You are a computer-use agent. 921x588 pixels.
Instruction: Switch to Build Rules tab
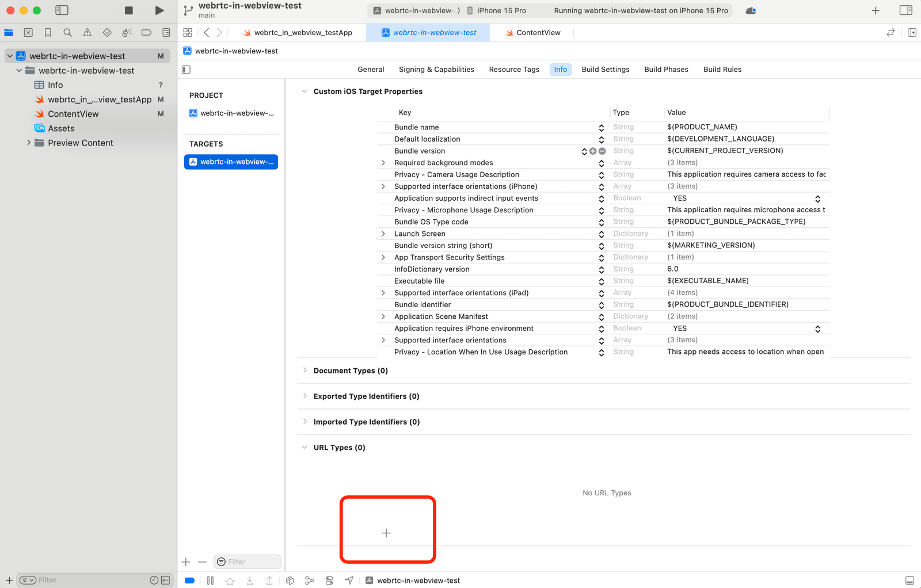722,70
